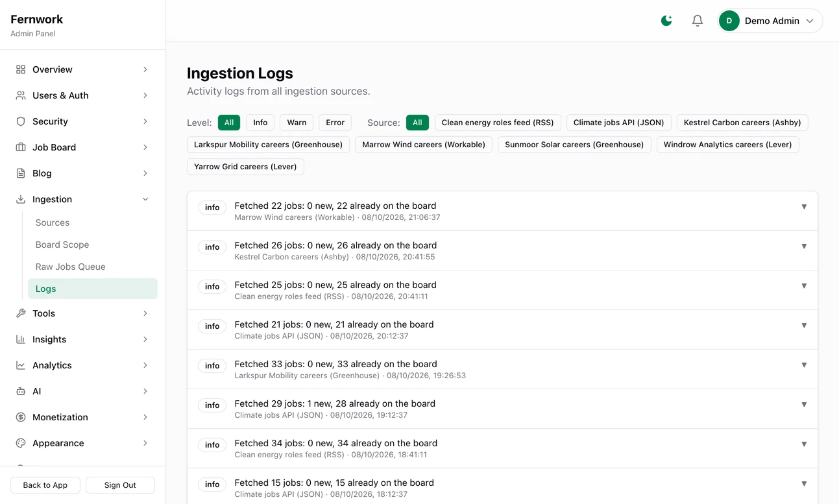Open the Board Scope submenu item
Image resolution: width=839 pixels, height=504 pixels.
[x=93, y=245]
